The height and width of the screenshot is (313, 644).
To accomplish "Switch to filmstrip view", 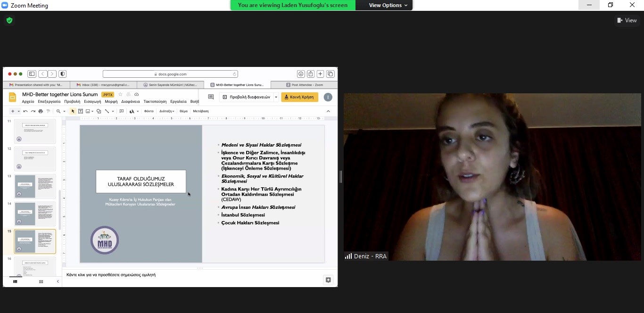I will tap(15, 281).
